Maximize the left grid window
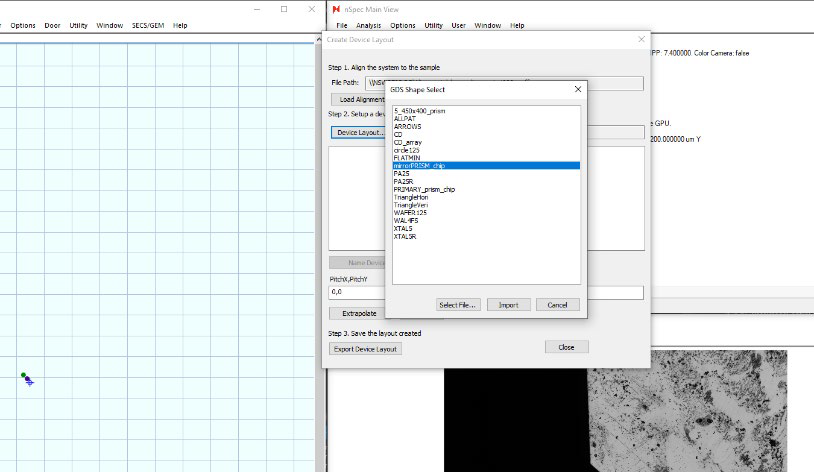 283,9
